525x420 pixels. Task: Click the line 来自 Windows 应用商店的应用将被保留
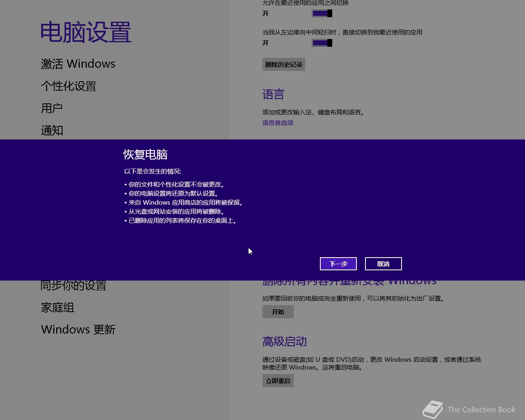(x=184, y=203)
